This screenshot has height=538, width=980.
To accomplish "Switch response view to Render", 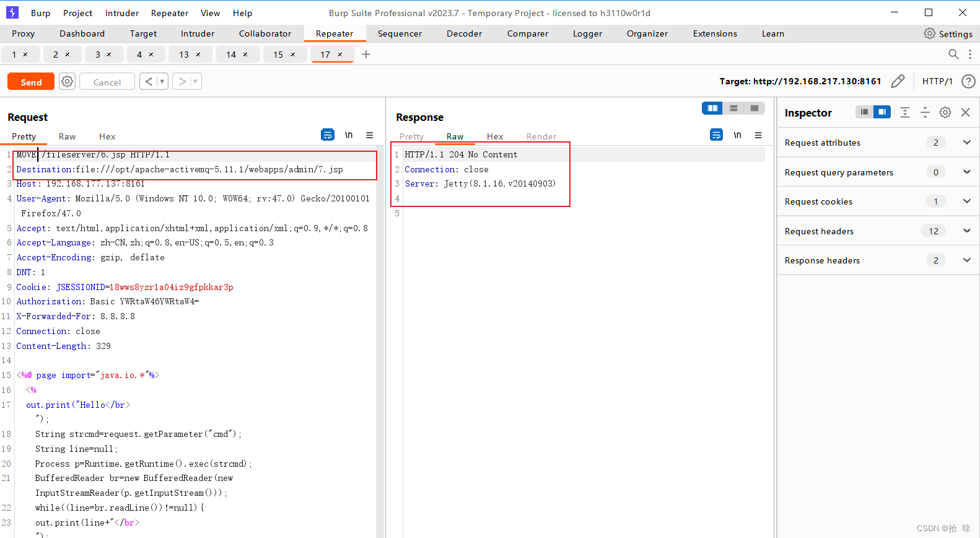I will point(541,136).
